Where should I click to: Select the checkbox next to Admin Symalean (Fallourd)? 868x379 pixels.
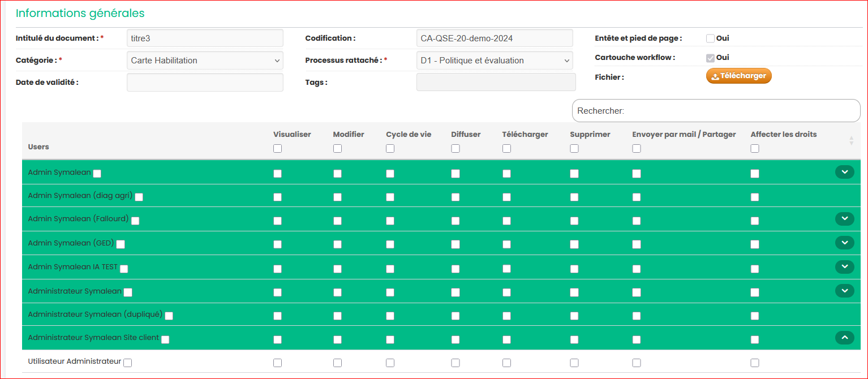coord(135,221)
